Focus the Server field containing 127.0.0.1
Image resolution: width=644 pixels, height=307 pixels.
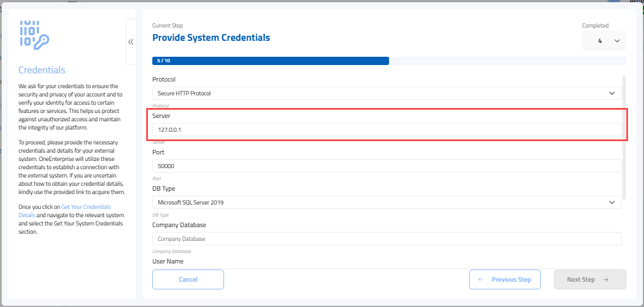click(x=386, y=130)
